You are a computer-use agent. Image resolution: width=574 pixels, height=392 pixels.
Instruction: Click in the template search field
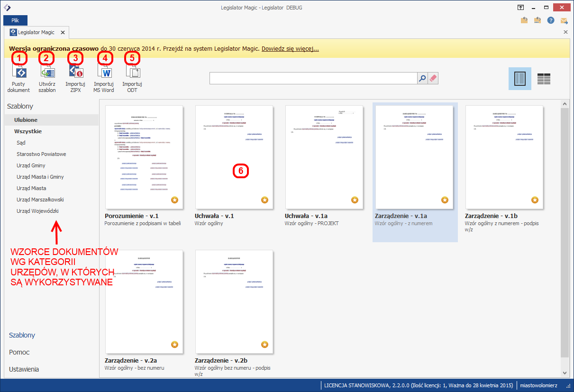pyautogui.click(x=313, y=78)
